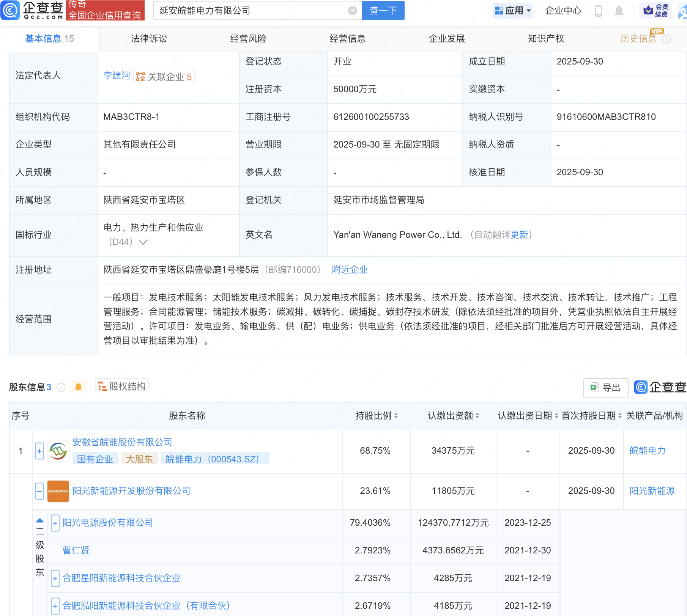This screenshot has height=616, width=687.
Task: Click the Qcc logo icon at top left
Action: click(x=10, y=10)
